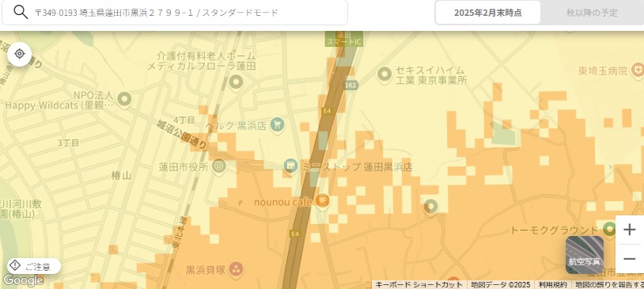Select the セキスイハイム工業 map pin
The height and width of the screenshot is (289, 644).
[385, 74]
